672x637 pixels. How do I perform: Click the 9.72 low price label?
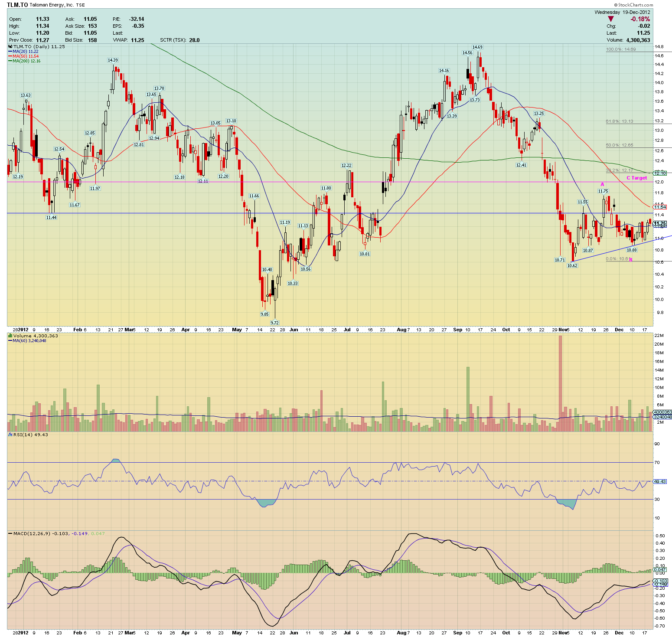[275, 323]
